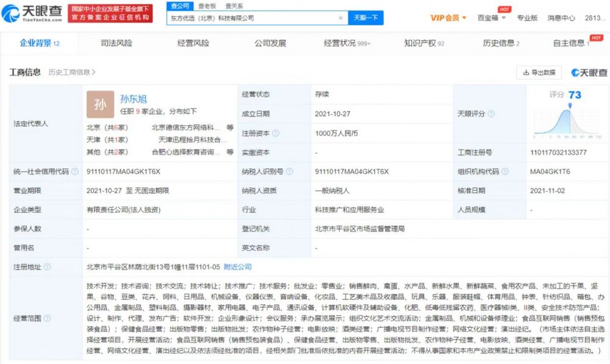Click the help icon beside 组织机构代码

503,172
